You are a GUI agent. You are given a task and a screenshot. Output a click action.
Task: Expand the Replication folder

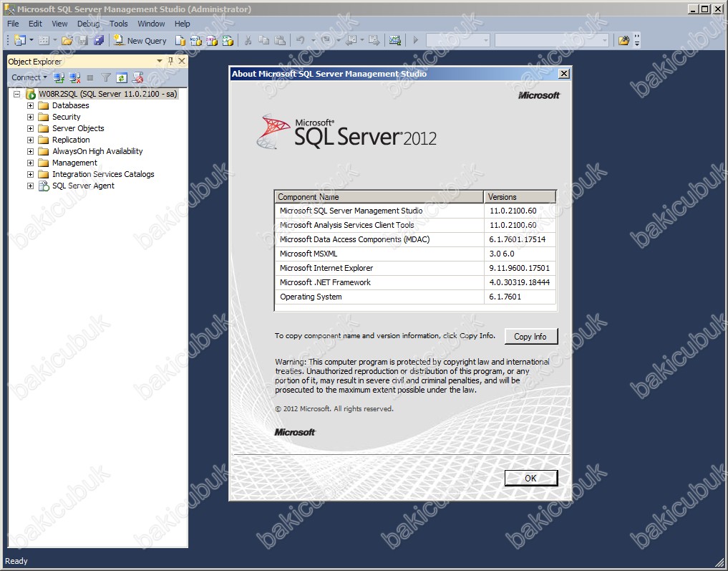[30, 140]
